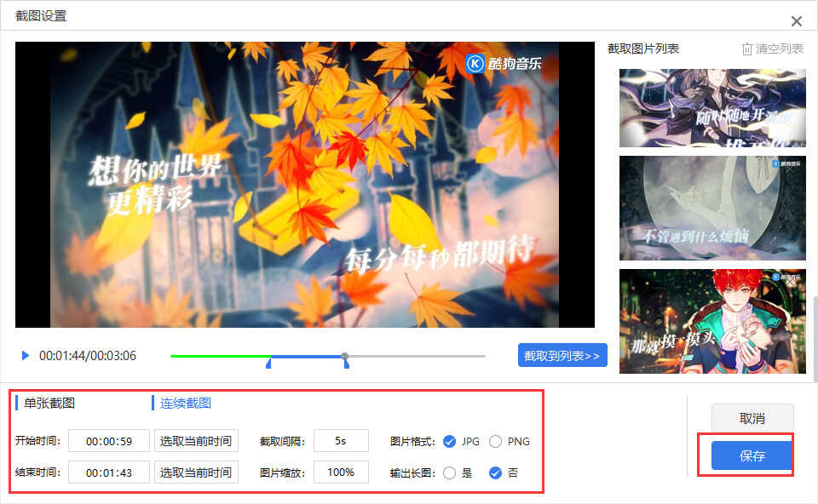Click the end marker on the timeline
Image resolution: width=818 pixels, height=504 pixels.
[347, 364]
